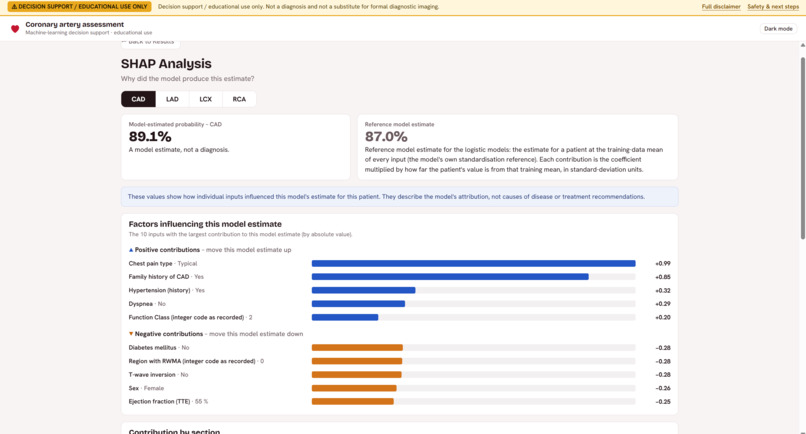
Task: Click the blue positive contributions triangle
Action: point(131,250)
